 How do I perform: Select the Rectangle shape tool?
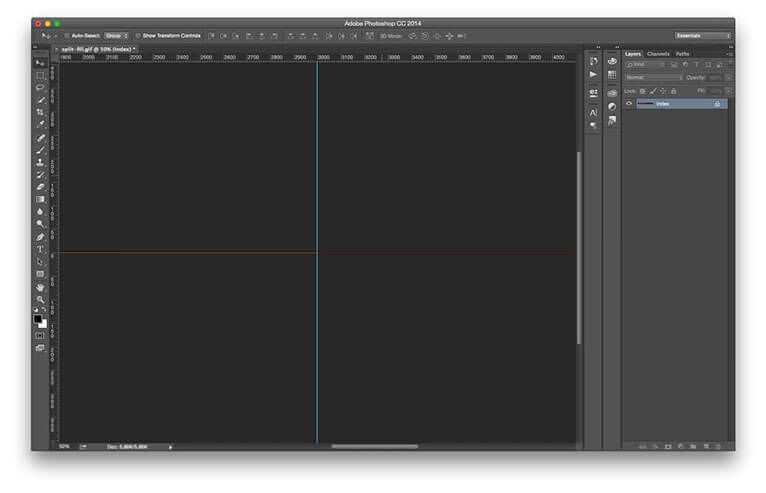tap(40, 274)
